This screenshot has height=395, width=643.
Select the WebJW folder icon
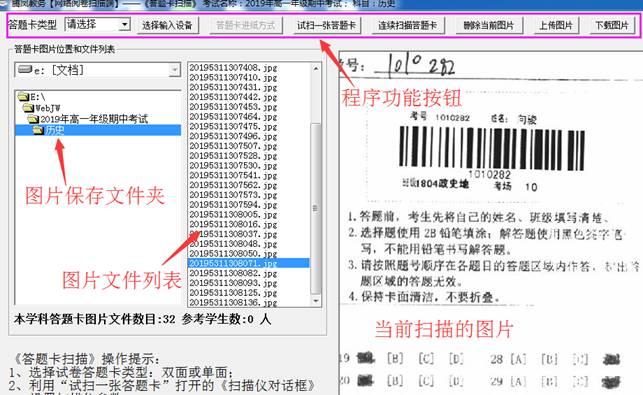click(28, 108)
